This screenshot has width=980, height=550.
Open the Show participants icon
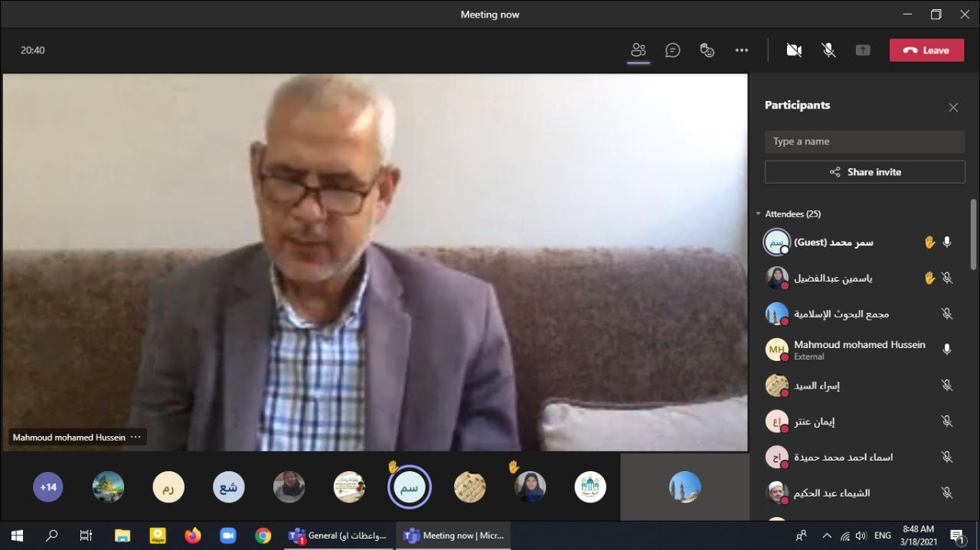coord(638,50)
